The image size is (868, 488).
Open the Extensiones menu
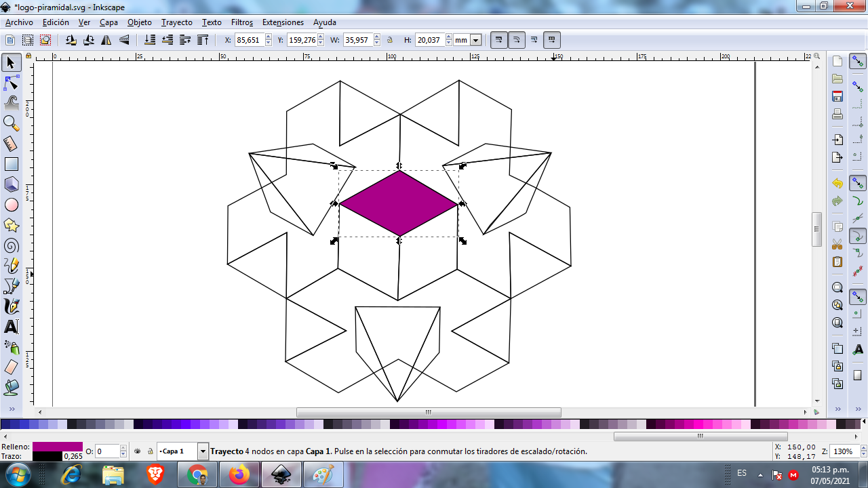[283, 22]
